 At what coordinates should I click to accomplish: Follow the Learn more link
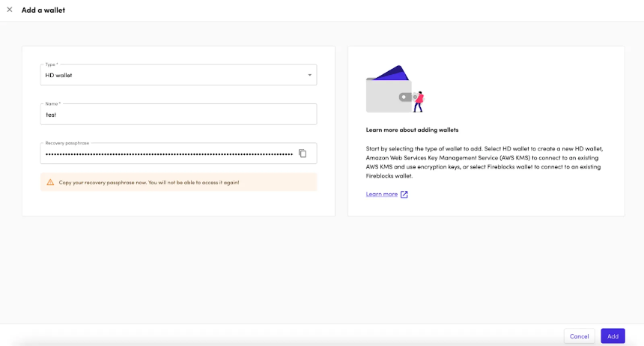(382, 194)
